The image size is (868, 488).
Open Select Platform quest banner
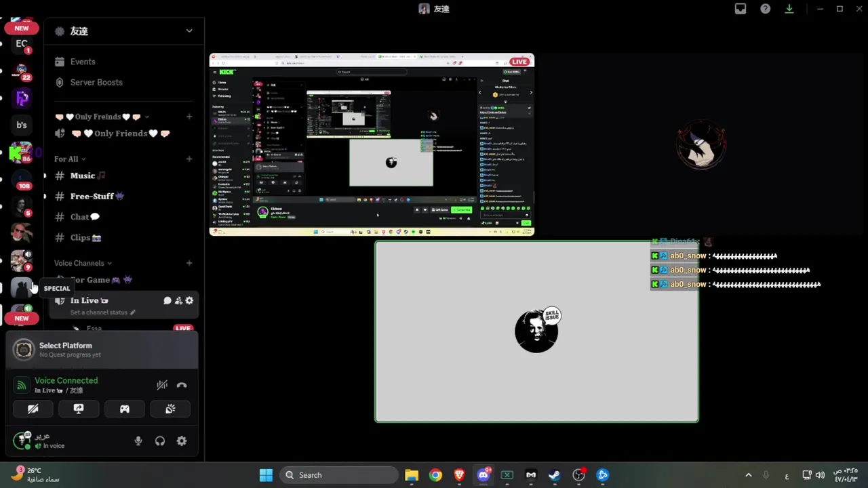102,349
